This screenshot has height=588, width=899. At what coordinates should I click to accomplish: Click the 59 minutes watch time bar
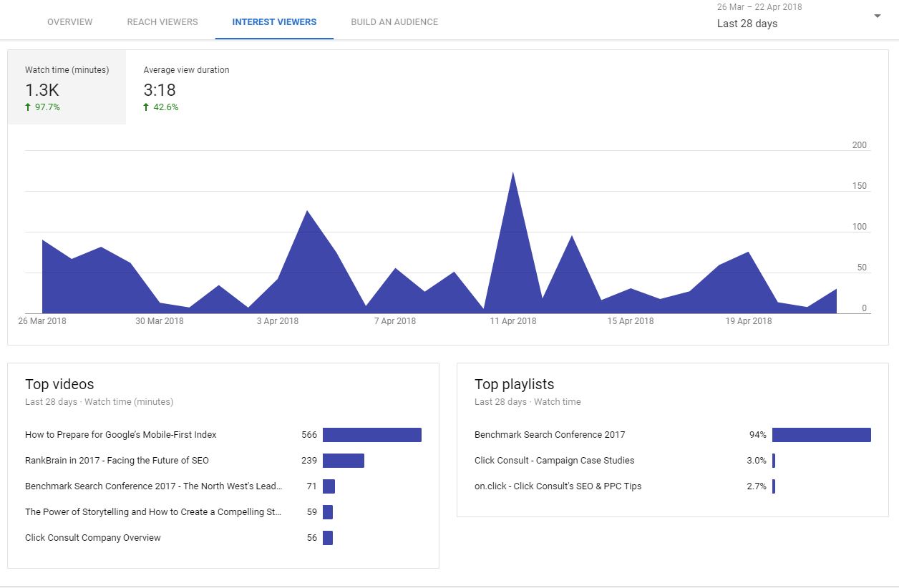pos(328,512)
